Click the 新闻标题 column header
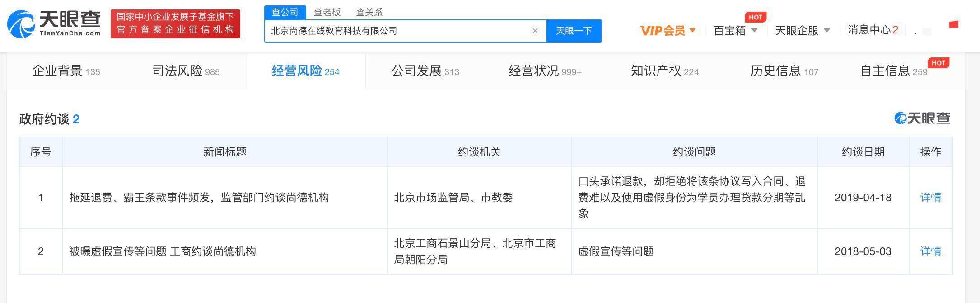The image size is (980, 303). click(225, 152)
